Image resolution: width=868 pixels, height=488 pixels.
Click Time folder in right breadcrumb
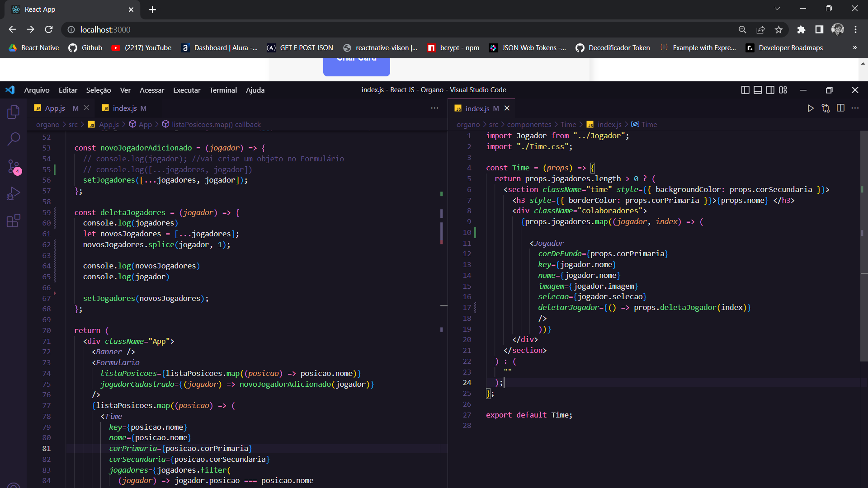click(x=568, y=124)
